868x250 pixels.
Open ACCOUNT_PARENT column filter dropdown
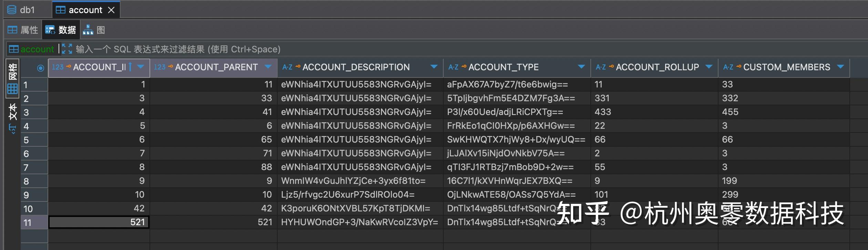tap(268, 67)
